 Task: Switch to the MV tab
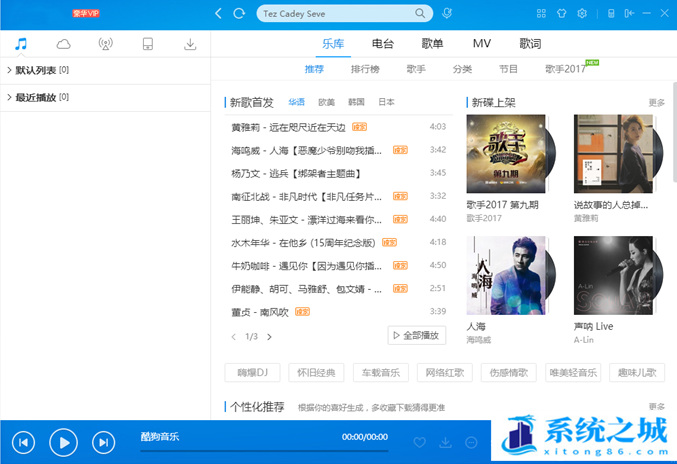(x=482, y=44)
